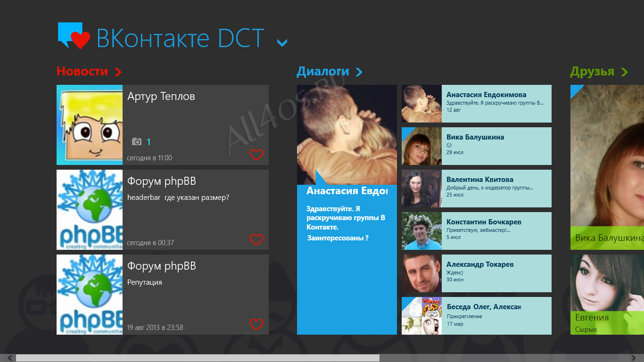
Task: Expand Друзья with the green chevron
Action: (625, 72)
